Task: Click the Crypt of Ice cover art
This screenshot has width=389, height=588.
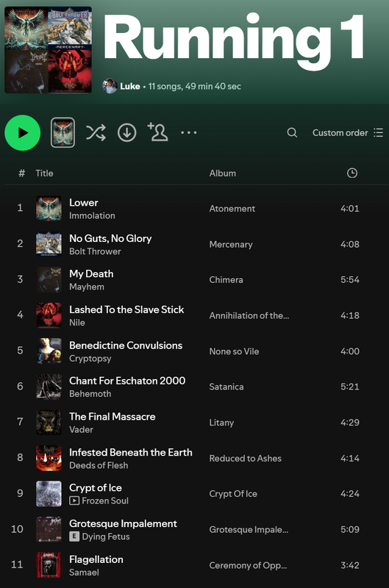Action: coord(49,494)
